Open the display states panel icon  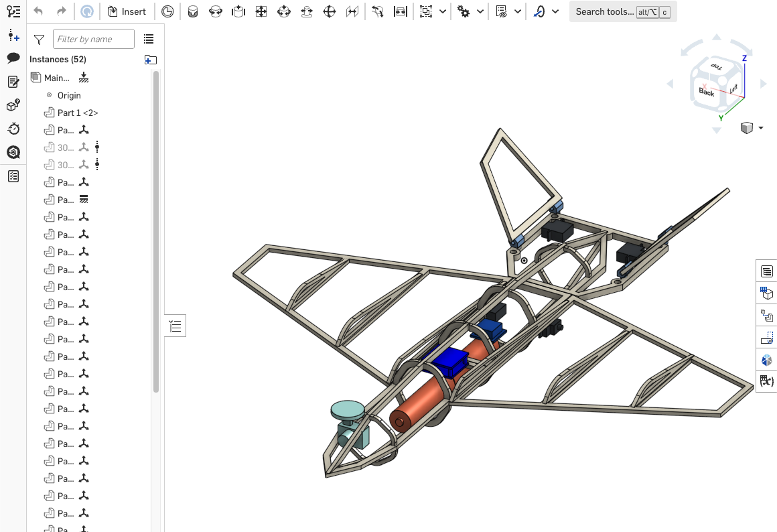pyautogui.click(x=766, y=338)
